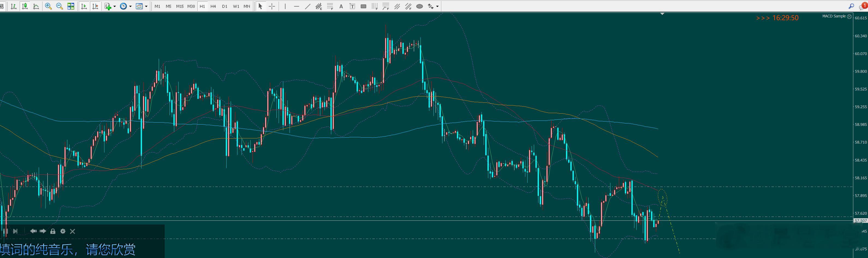This screenshot has height=258, width=868.
Task: Click the chart shift triangle marker
Action: click(x=662, y=14)
